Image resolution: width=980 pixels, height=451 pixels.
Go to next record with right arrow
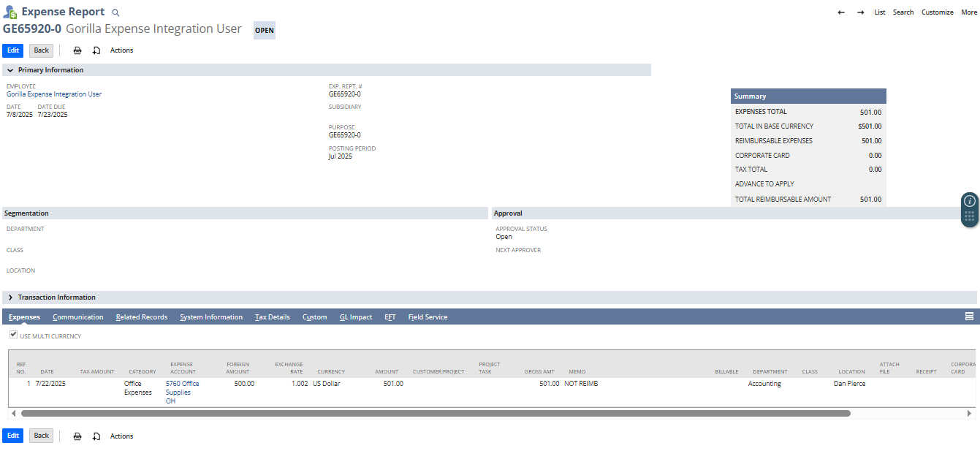click(x=860, y=12)
